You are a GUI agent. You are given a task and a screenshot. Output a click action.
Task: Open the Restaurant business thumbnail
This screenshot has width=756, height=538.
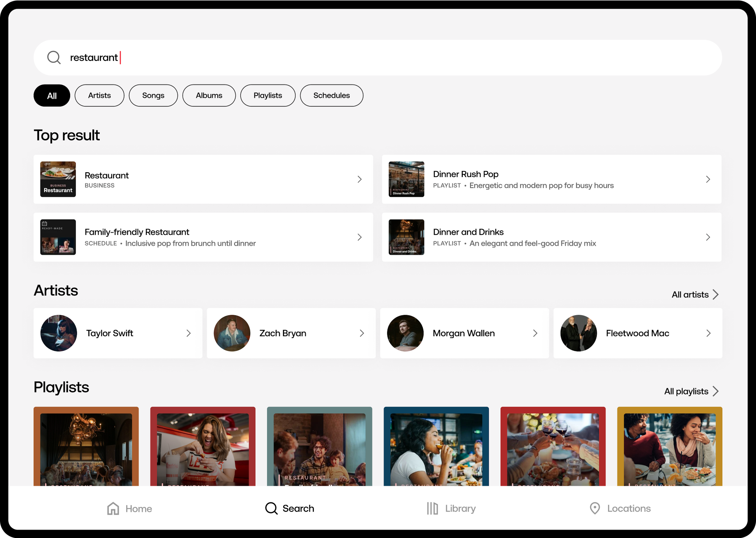tap(58, 179)
